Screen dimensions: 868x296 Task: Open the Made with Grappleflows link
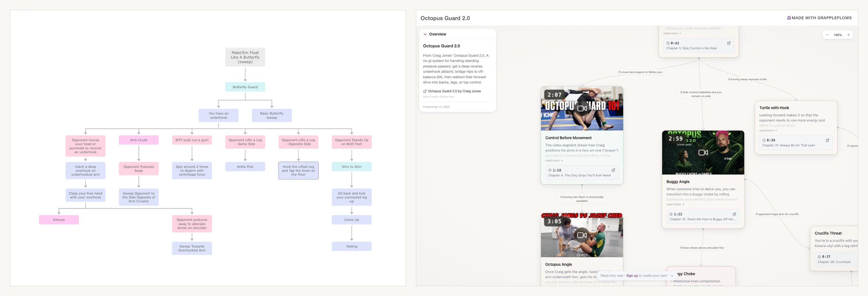tap(819, 18)
